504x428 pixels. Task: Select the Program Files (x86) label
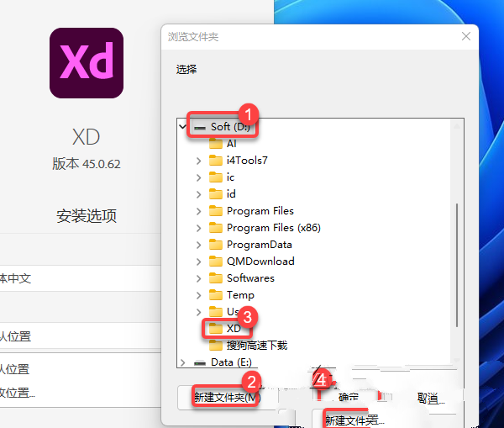(x=274, y=228)
